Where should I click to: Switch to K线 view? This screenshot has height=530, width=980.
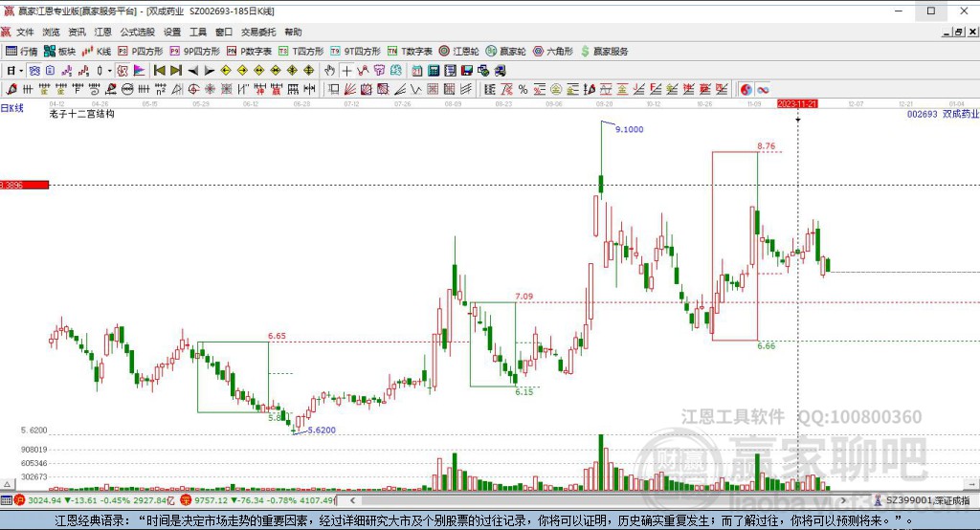[x=97, y=52]
